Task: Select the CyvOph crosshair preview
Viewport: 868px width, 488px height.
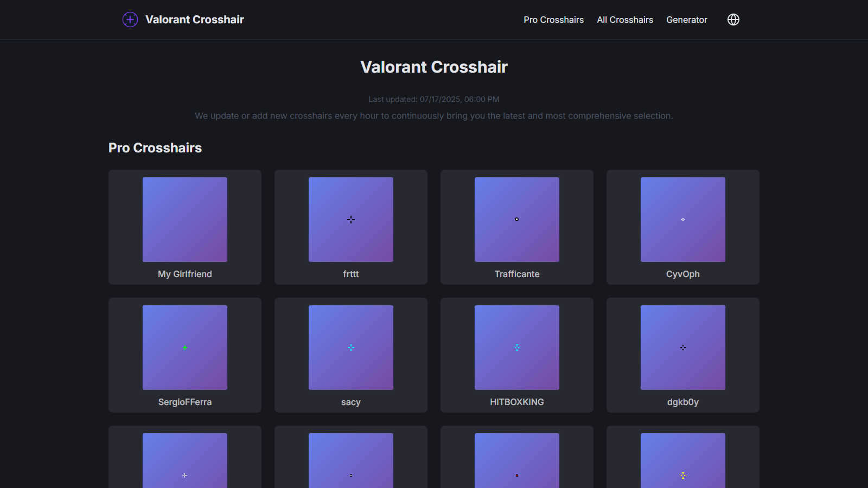Action: click(x=683, y=220)
